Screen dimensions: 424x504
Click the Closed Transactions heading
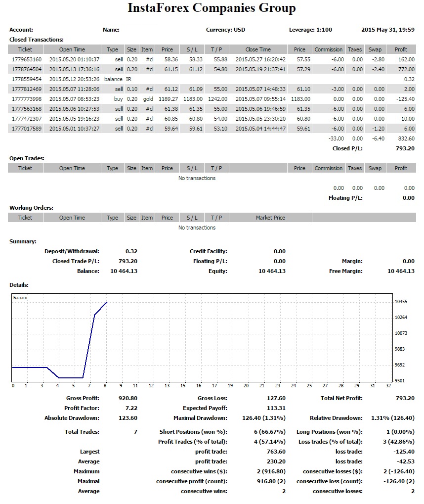[x=36, y=40]
